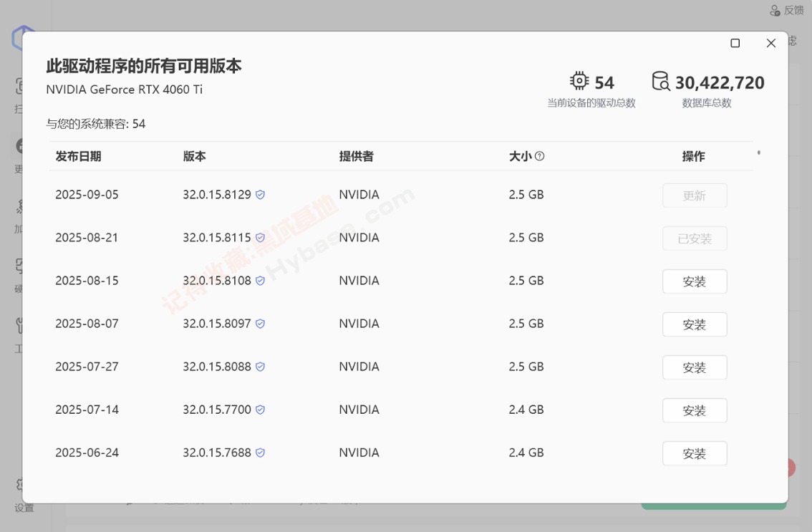812x532 pixels.
Task: Click the 版本 column header
Action: (194, 156)
